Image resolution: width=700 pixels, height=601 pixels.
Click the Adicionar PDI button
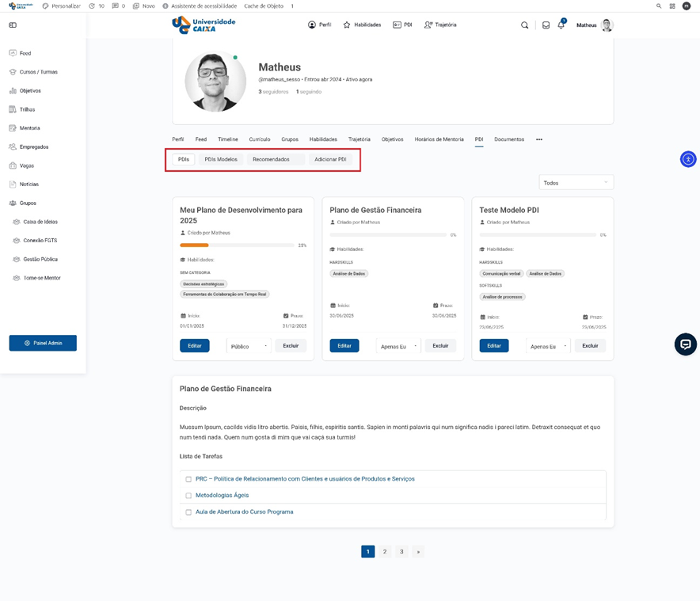[x=330, y=159]
